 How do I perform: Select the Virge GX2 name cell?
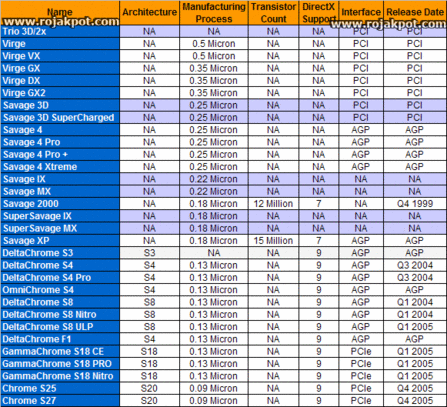60,93
